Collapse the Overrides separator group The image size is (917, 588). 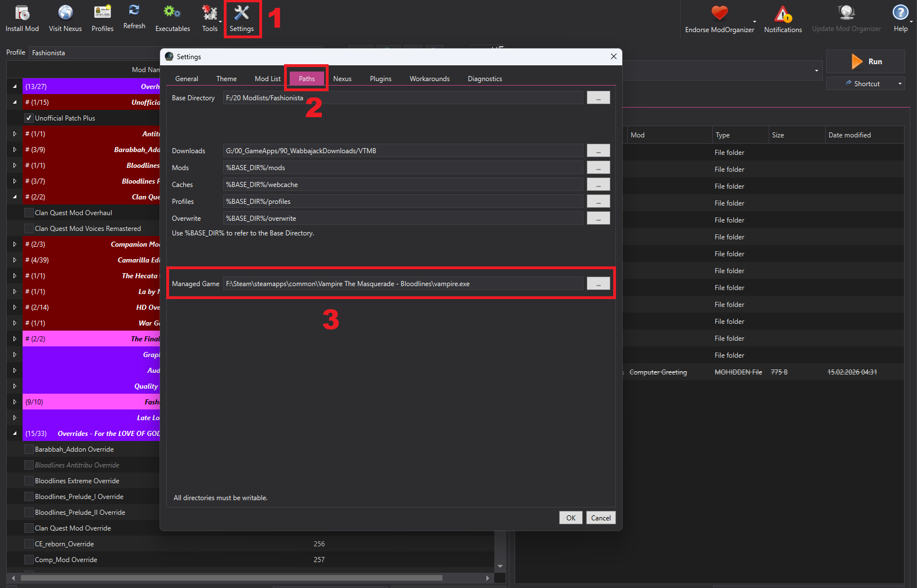(x=15, y=434)
